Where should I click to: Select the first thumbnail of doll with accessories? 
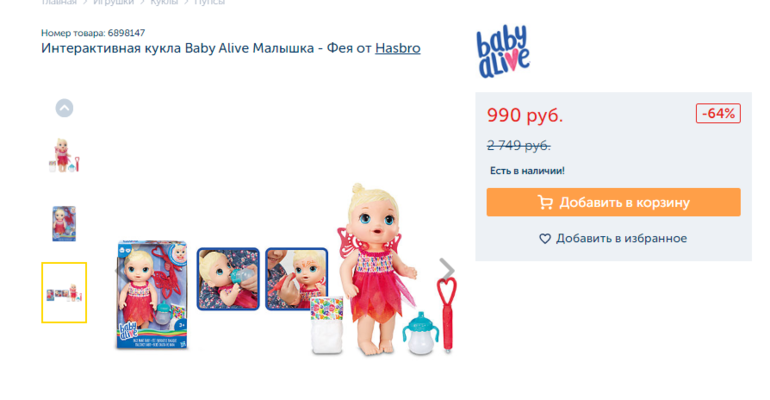click(64, 155)
